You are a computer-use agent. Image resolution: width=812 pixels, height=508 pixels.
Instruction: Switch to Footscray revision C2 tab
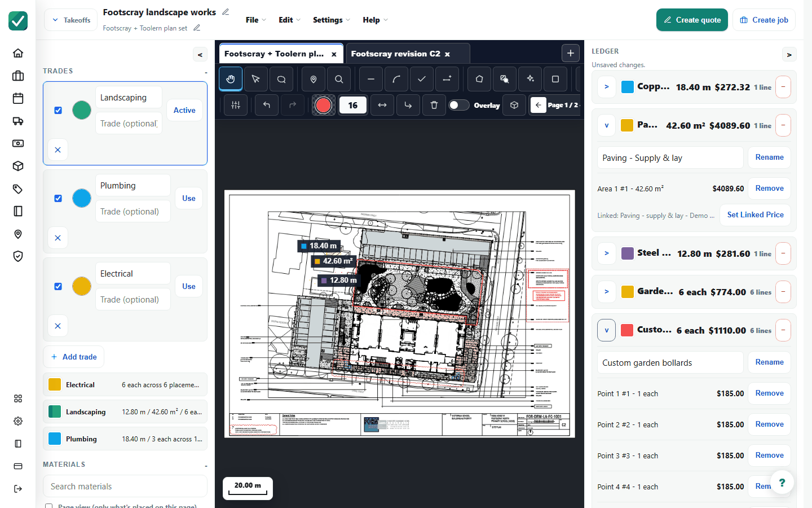[x=396, y=54]
